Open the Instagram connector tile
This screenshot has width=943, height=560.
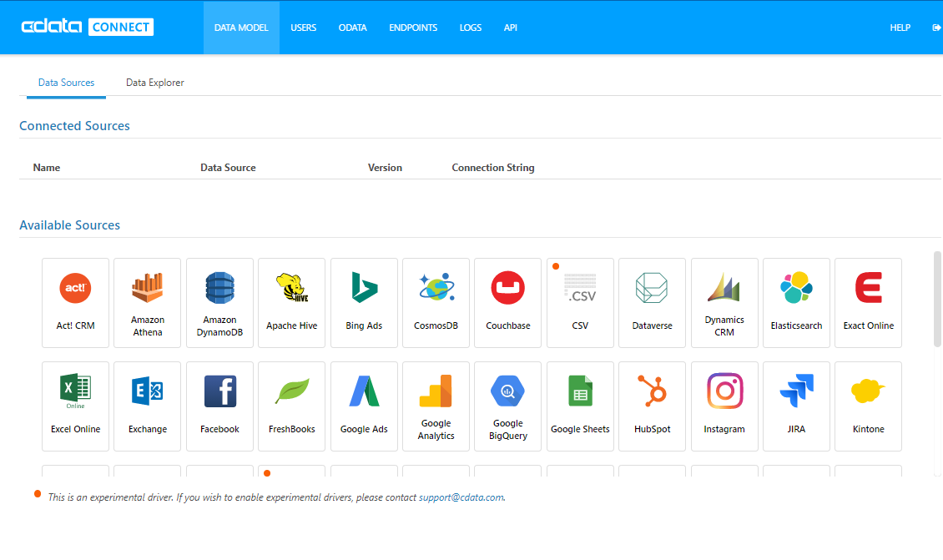pos(724,406)
